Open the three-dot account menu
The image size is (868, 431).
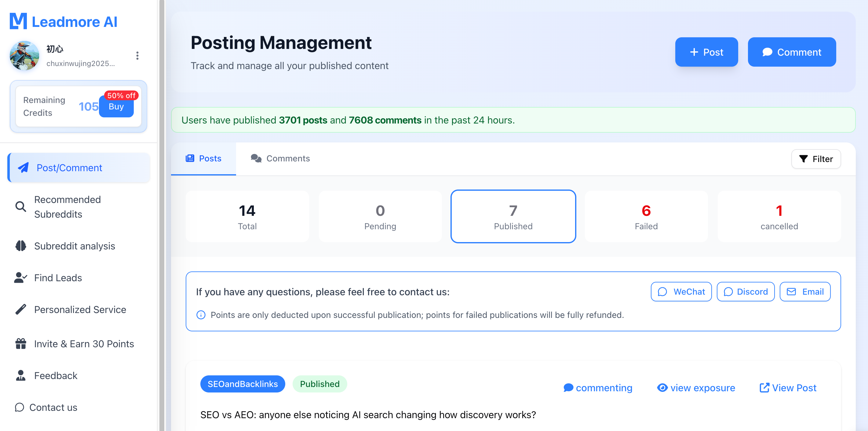[137, 56]
